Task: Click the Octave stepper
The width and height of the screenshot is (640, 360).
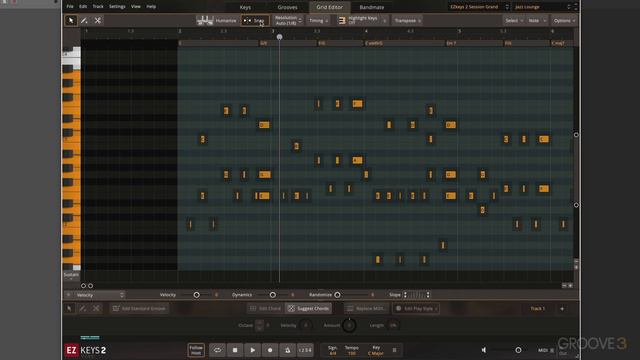Action: pyautogui.click(x=260, y=325)
